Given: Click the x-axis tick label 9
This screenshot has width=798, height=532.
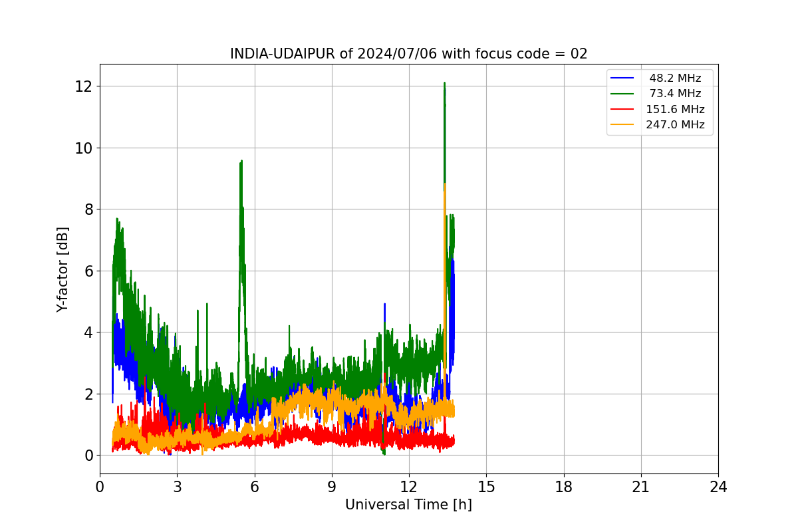Looking at the screenshot, I should 331,487.
